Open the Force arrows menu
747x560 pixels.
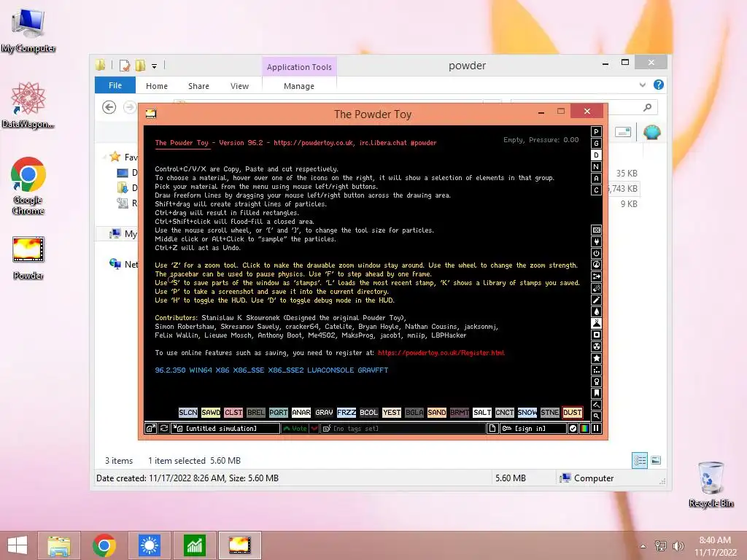tap(596, 276)
